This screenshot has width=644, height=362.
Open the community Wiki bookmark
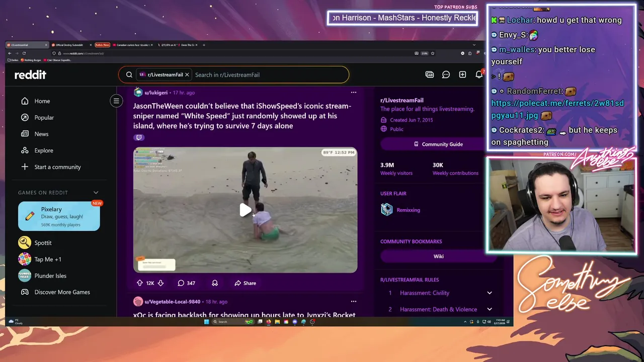point(438,256)
